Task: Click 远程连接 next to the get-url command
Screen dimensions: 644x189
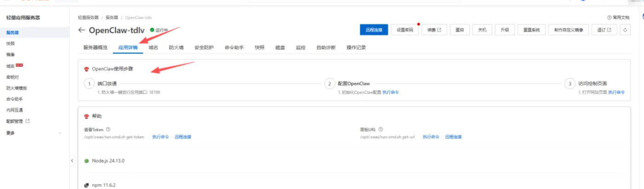Action: click(x=453, y=137)
